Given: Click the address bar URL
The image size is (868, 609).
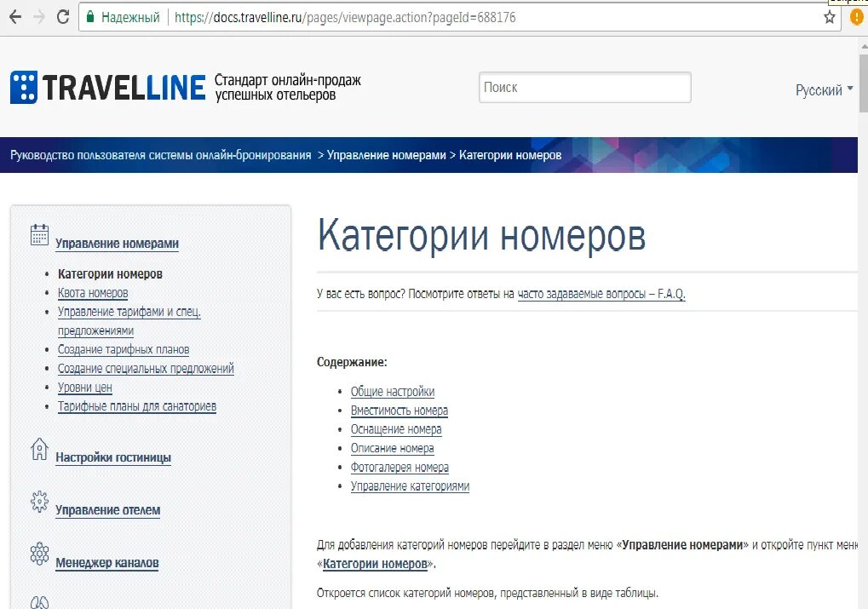Looking at the screenshot, I should 346,18.
